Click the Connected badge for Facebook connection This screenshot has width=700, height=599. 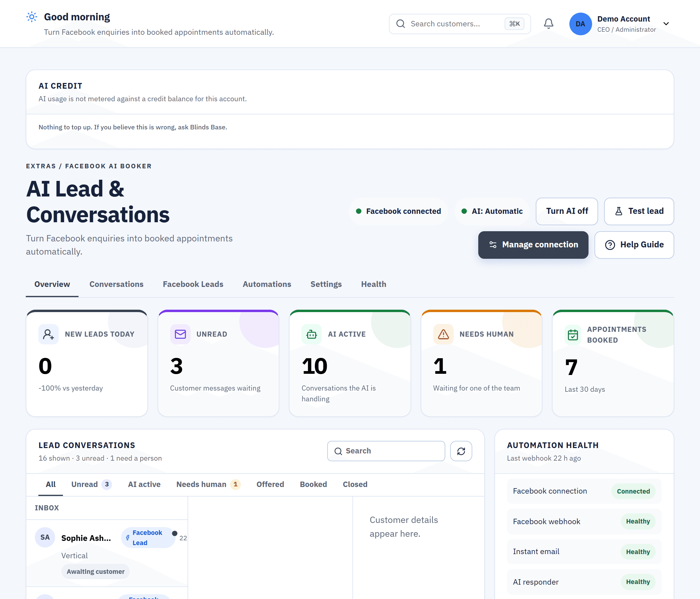633,491
